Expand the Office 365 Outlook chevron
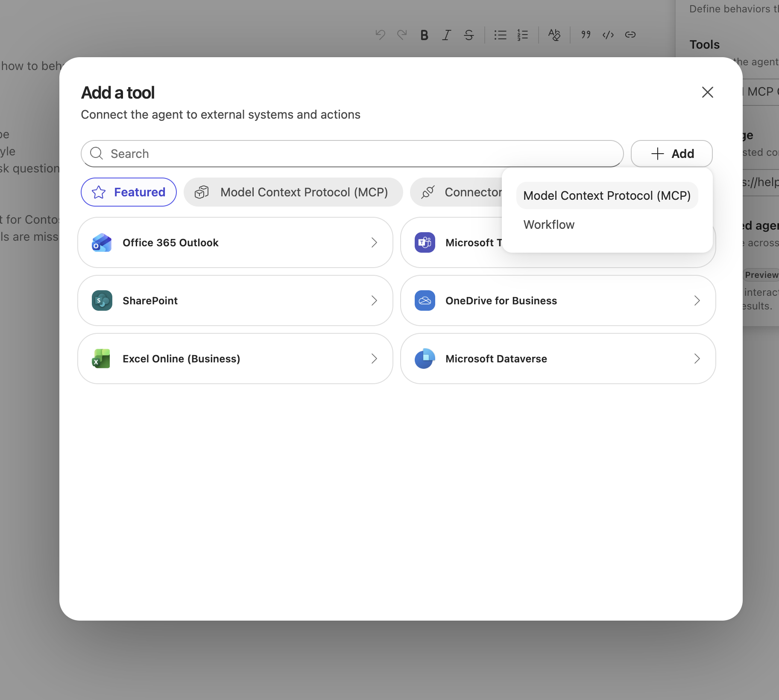779x700 pixels. tap(374, 242)
